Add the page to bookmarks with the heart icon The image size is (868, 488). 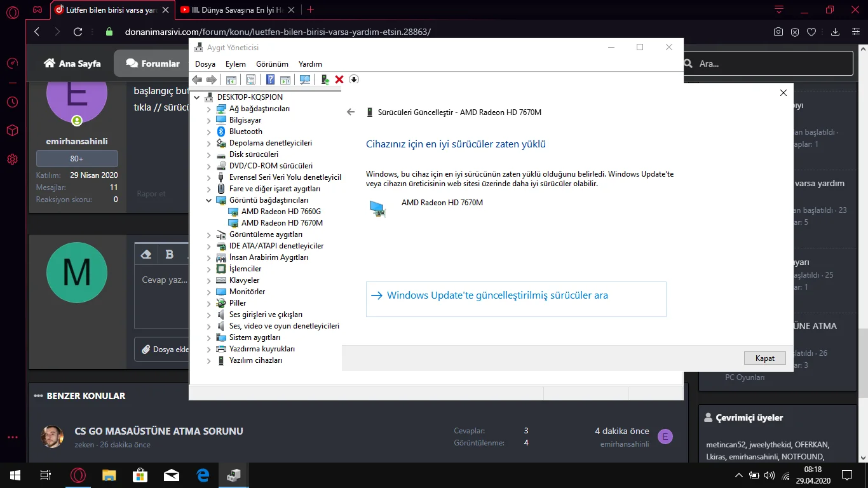[x=811, y=32]
